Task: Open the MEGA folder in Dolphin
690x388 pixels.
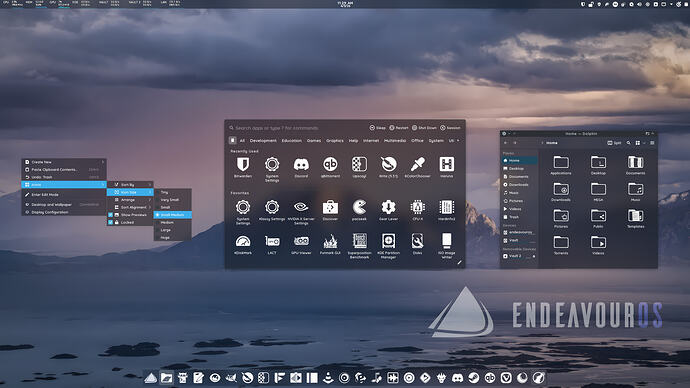Action: pos(598,192)
